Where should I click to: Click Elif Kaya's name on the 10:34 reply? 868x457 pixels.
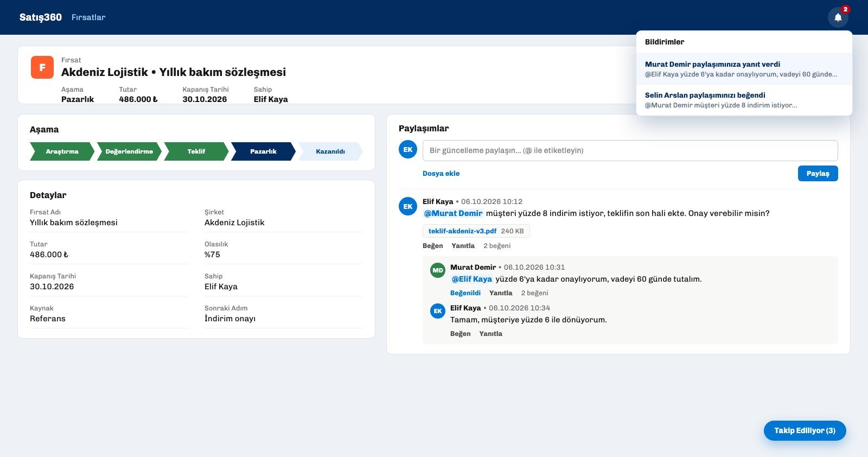click(465, 308)
